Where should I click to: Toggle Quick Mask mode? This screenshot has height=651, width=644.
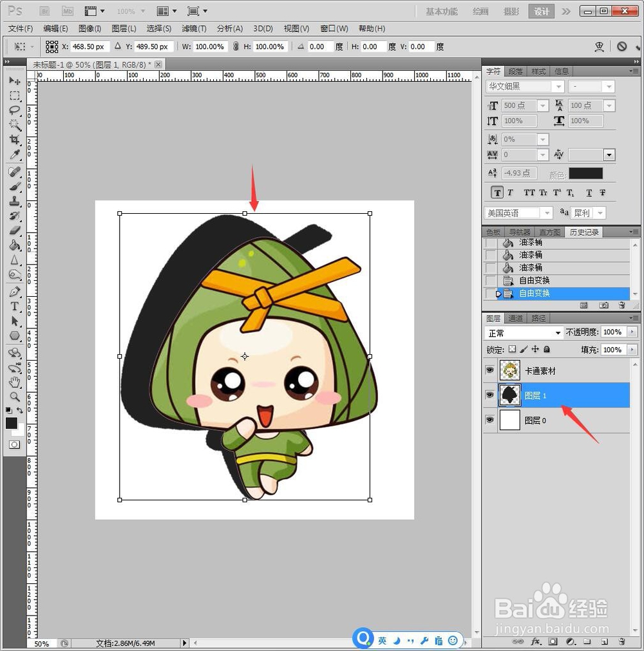pyautogui.click(x=15, y=445)
